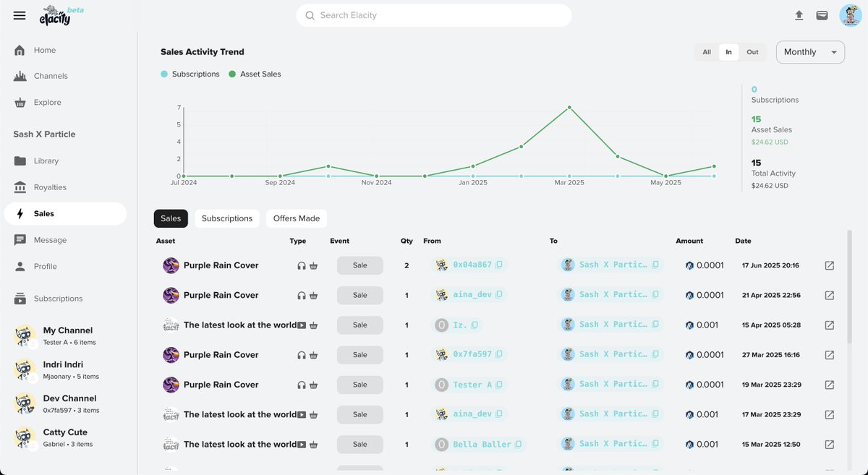Click the Mar 2025 peak data point
Screen dimensions: 868x475
[569, 107]
